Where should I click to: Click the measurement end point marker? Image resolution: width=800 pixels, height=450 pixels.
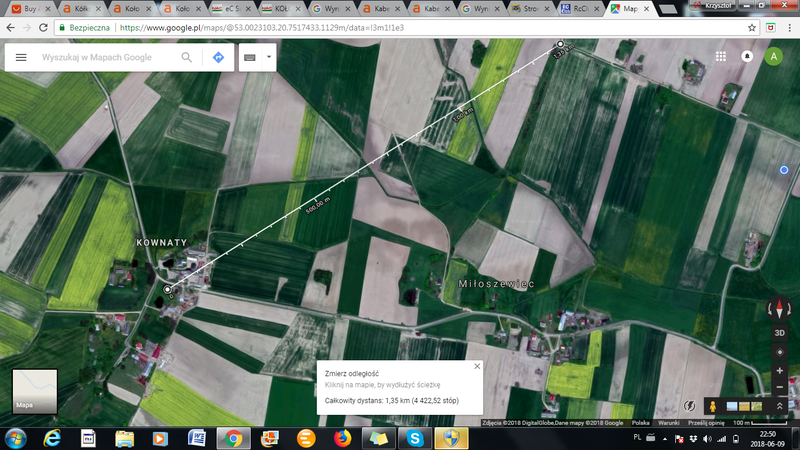tap(560, 44)
